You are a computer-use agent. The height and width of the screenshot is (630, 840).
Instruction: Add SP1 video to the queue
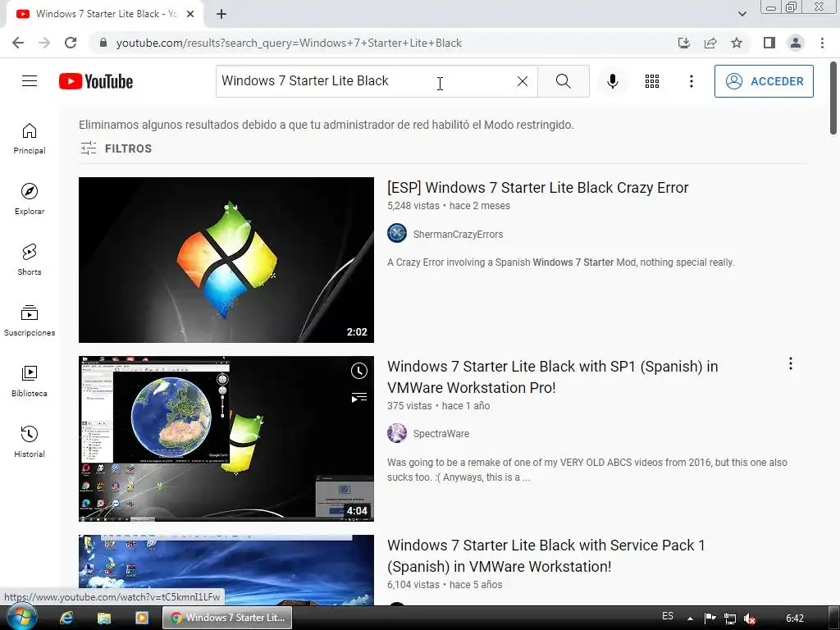click(x=359, y=398)
